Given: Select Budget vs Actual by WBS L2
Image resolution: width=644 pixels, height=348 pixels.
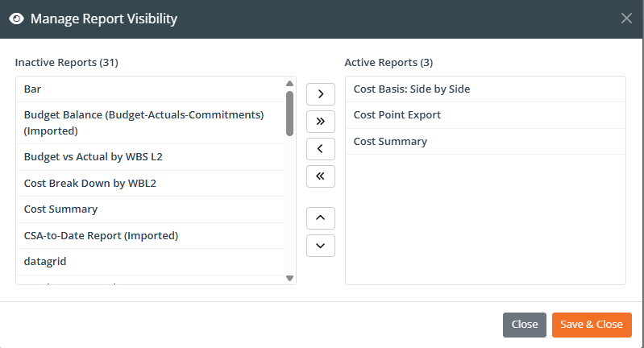Looking at the screenshot, I should pos(150,157).
